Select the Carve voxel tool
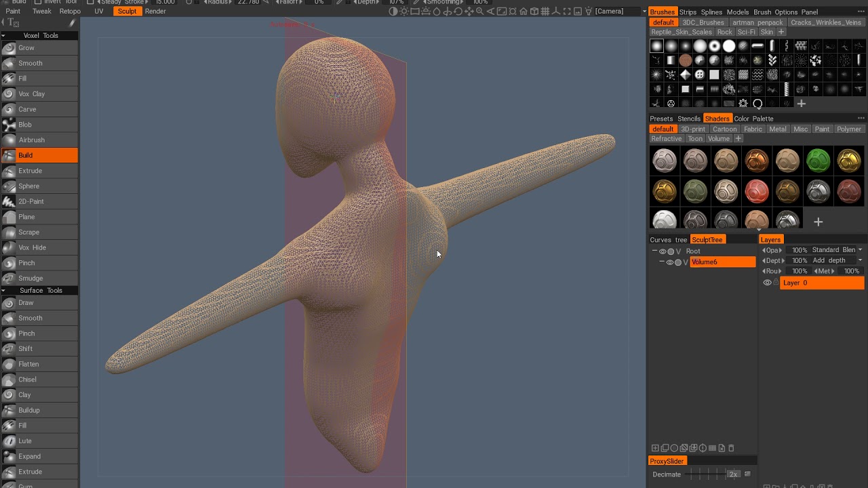Viewport: 868px width, 488px height. (x=39, y=109)
